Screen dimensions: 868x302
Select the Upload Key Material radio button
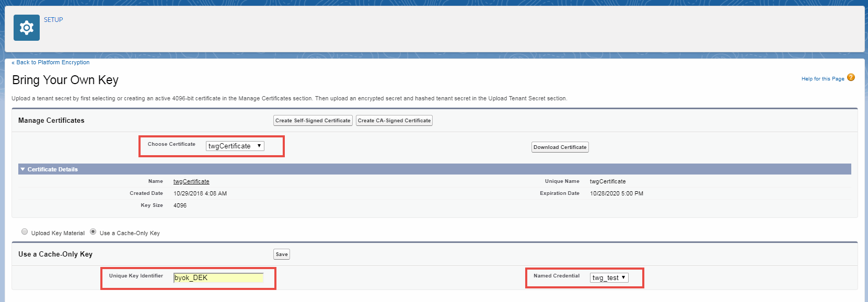25,231
